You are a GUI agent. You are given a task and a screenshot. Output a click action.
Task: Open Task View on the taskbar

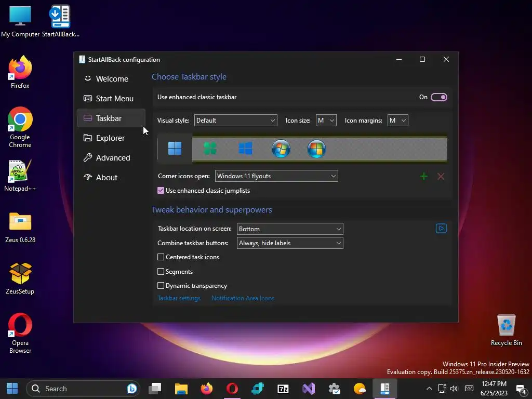tap(155, 389)
